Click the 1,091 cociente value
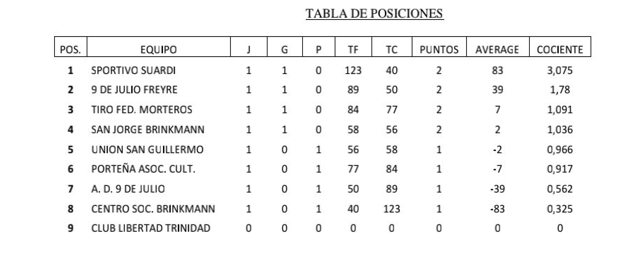Viewport: 644px width, 272px height. pyautogui.click(x=560, y=110)
